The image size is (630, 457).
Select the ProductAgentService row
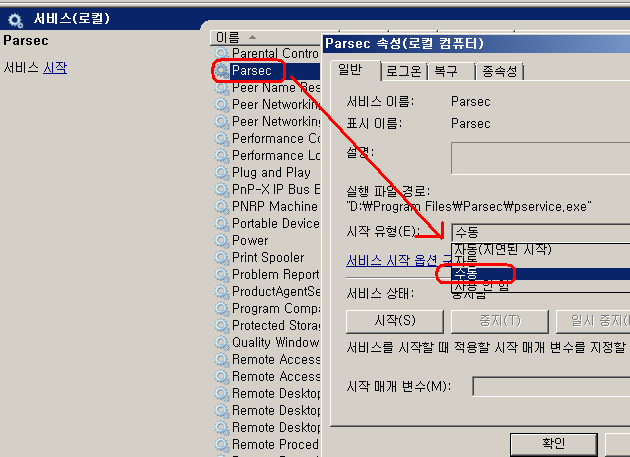(268, 291)
